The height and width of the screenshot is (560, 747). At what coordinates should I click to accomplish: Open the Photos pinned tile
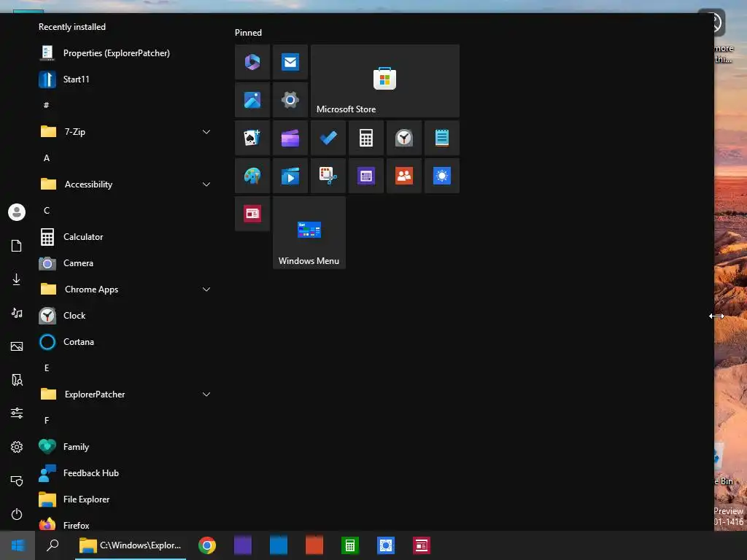pyautogui.click(x=252, y=100)
